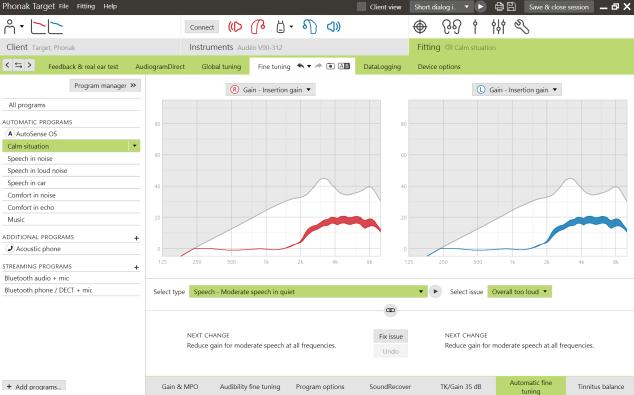The height and width of the screenshot is (395, 634).
Task: Click the wrench tools icon
Action: (522, 27)
